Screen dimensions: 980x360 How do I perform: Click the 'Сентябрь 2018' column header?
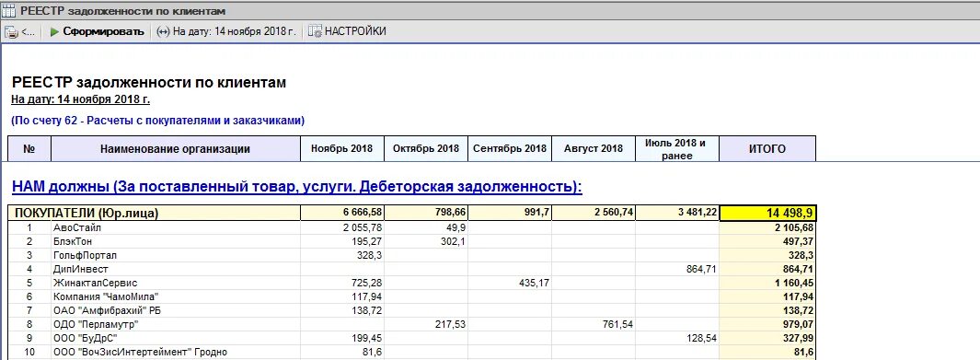pos(510,149)
